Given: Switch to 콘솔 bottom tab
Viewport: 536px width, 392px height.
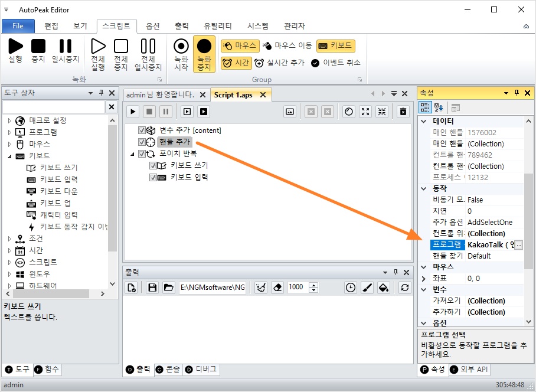Looking at the screenshot, I should click(168, 370).
